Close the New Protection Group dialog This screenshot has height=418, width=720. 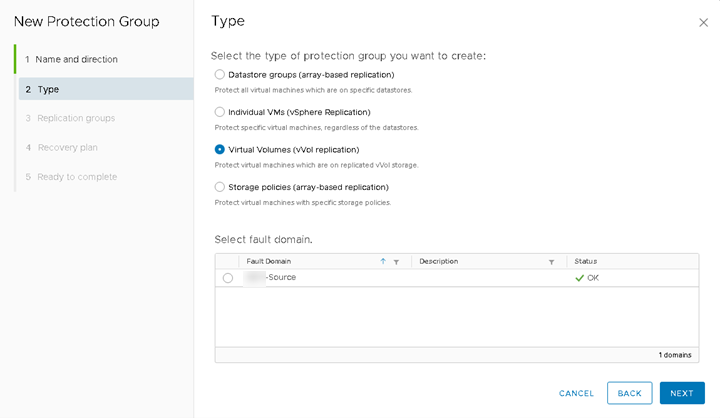click(703, 23)
